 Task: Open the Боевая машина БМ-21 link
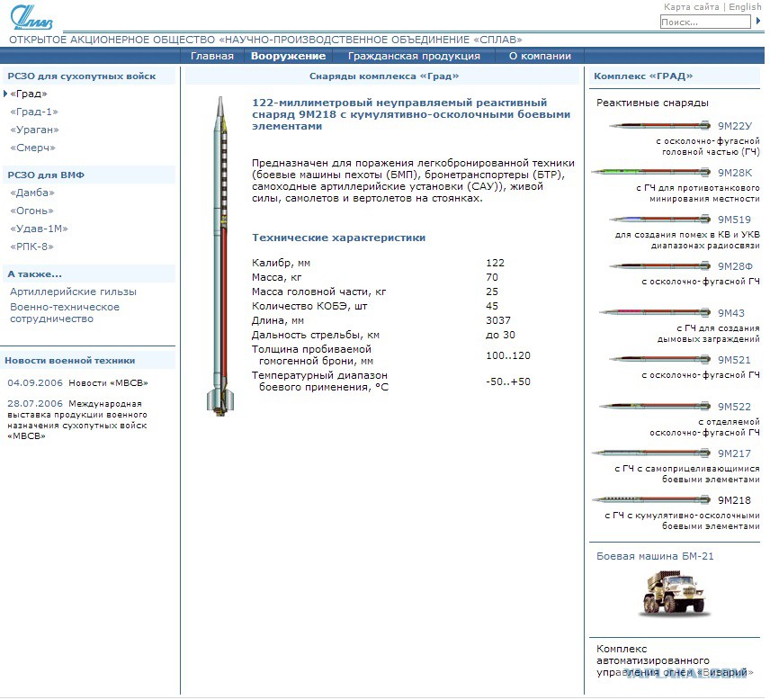[655, 556]
